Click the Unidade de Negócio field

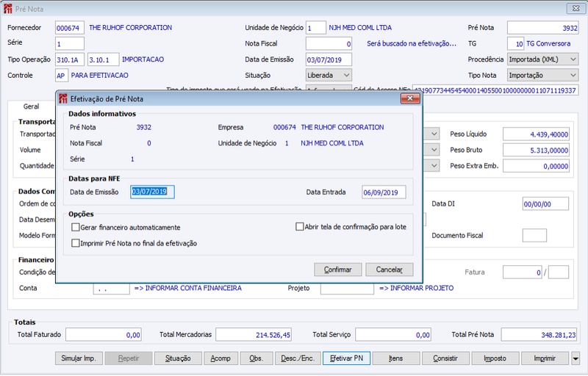coord(316,28)
